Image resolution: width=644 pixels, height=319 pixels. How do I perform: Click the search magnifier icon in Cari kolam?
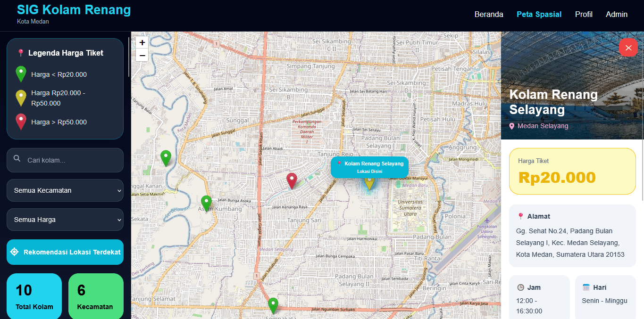pos(17,159)
